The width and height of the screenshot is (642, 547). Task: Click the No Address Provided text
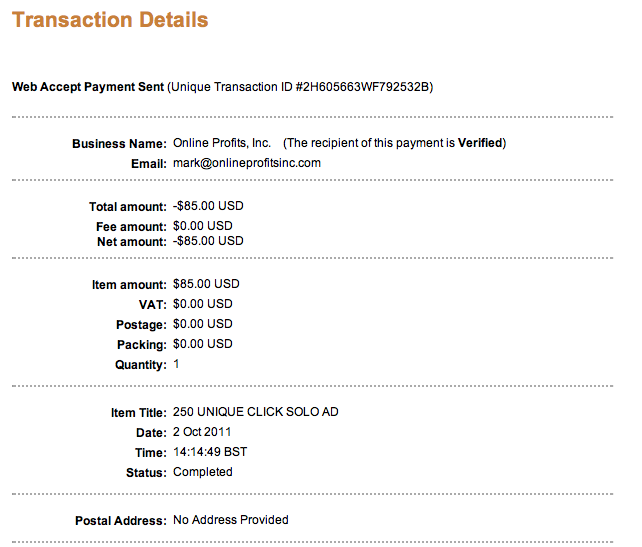[x=230, y=520]
